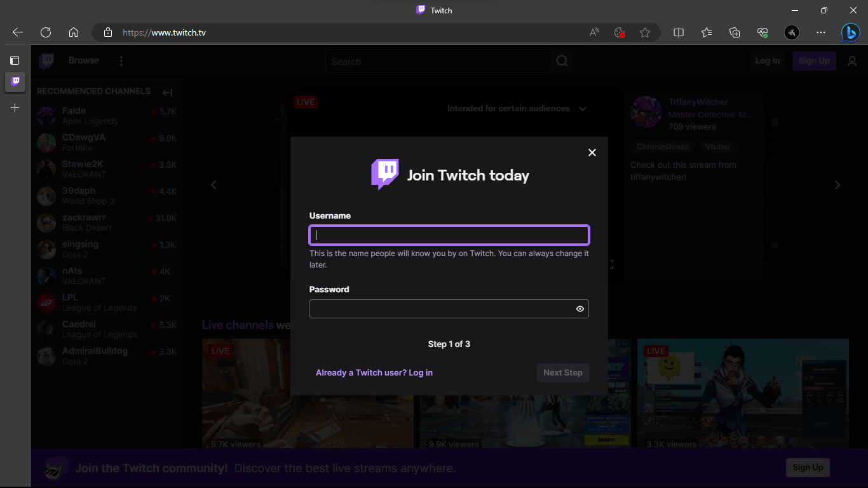
Task: Open the Settings and more ellipsis menu
Action: tap(821, 32)
